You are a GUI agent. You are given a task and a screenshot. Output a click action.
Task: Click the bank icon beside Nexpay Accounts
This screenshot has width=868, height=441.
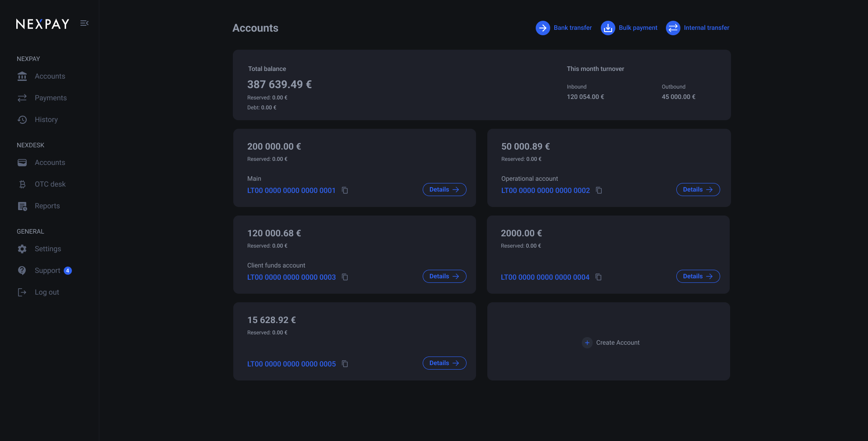point(22,76)
